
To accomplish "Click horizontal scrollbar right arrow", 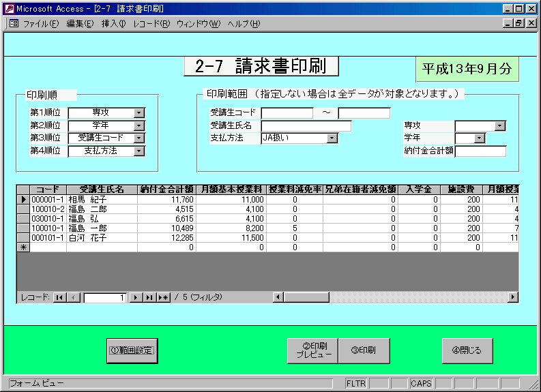I will (x=513, y=297).
